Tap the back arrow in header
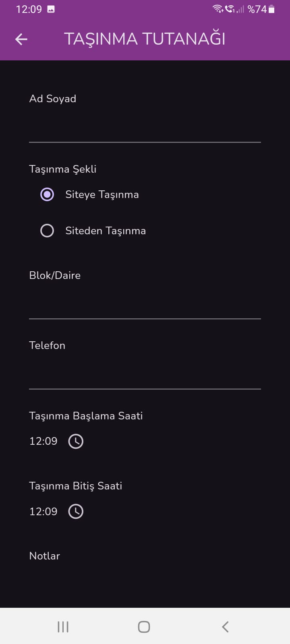This screenshot has height=644, width=290. [21, 39]
